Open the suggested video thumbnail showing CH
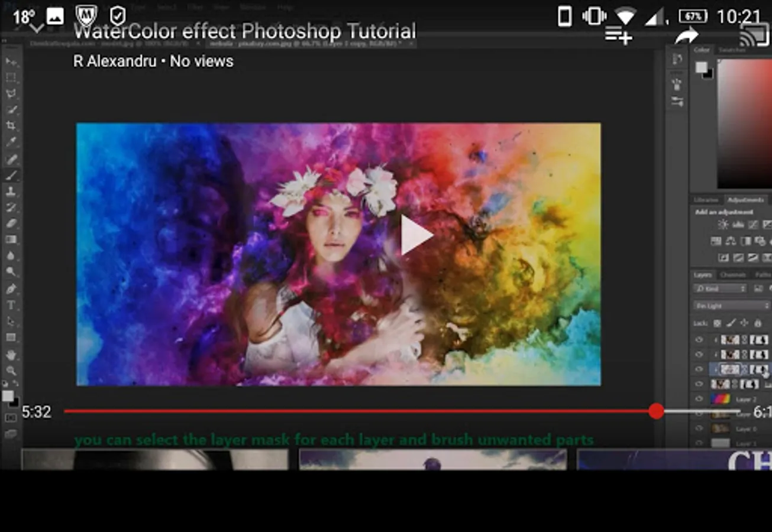This screenshot has width=772, height=532. pyautogui.click(x=674, y=459)
